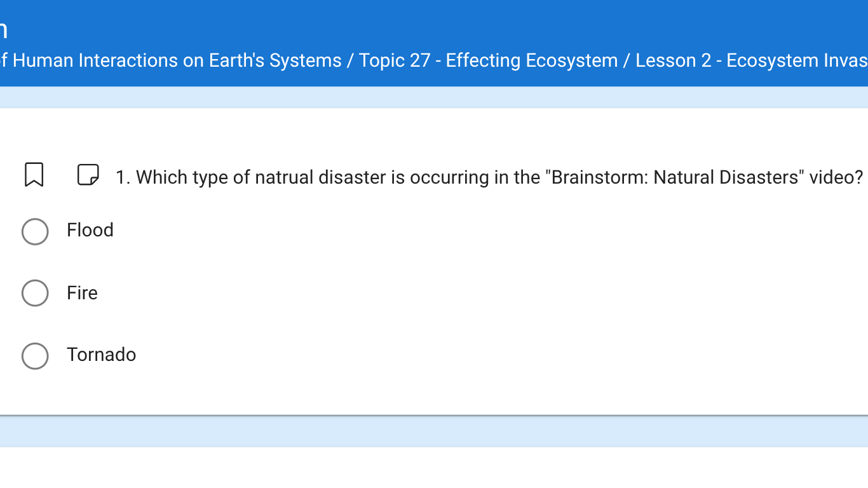This screenshot has width=868, height=488.
Task: Click the Fire answer label
Action: (83, 293)
